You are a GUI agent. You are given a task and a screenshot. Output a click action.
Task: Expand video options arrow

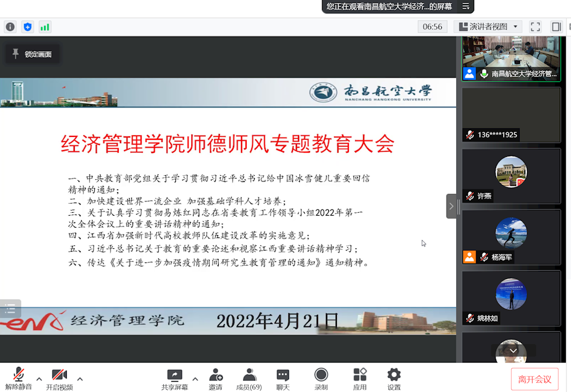coord(80,379)
